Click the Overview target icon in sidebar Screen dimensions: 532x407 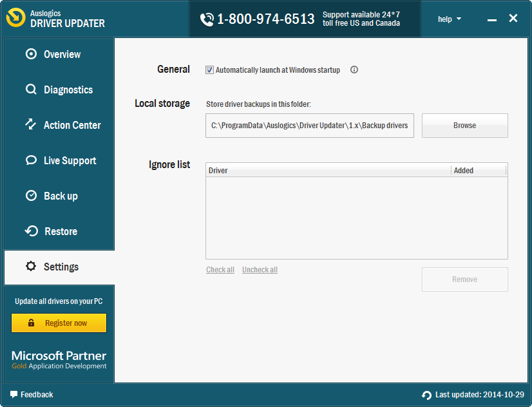31,54
